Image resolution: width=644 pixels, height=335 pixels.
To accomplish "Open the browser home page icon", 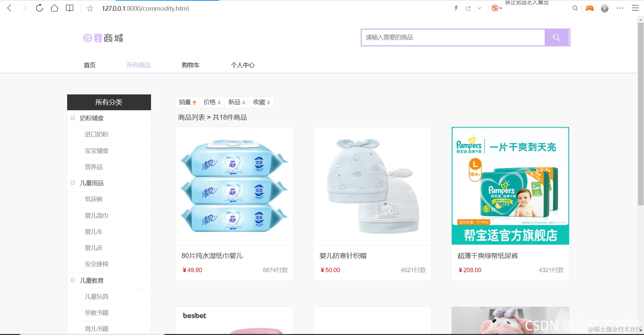I will click(54, 8).
